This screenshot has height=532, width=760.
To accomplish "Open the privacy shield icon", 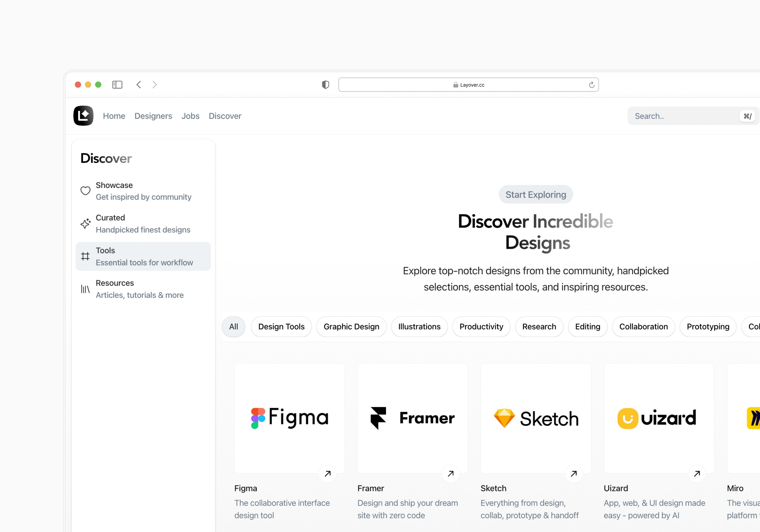I will (325, 85).
